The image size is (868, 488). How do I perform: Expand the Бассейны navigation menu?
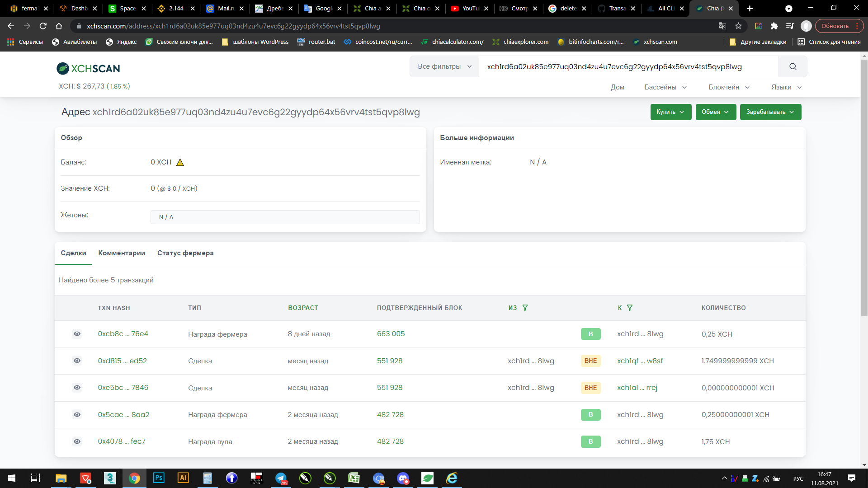(665, 87)
